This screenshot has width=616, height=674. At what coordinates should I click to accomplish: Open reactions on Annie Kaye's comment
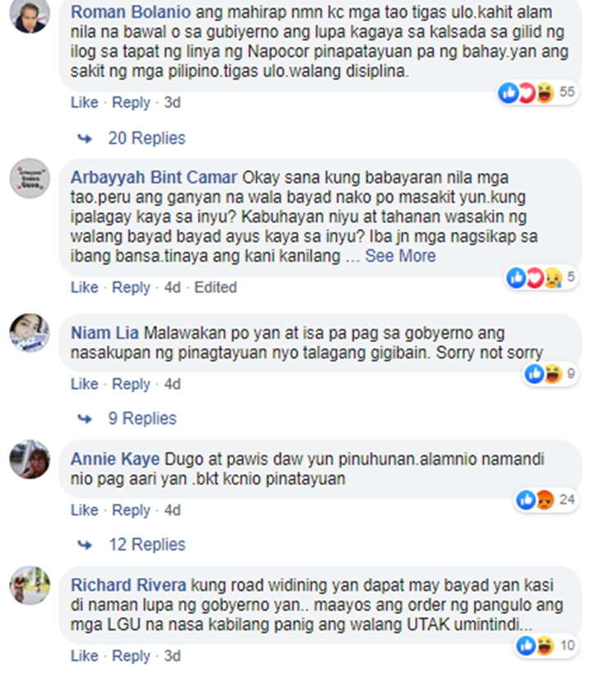tap(546, 500)
